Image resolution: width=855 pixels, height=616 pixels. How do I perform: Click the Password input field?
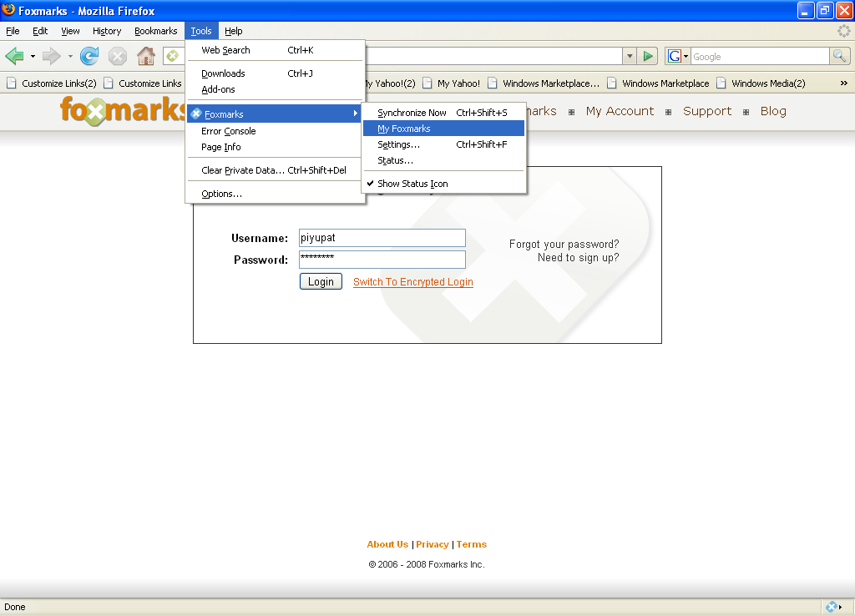382,260
